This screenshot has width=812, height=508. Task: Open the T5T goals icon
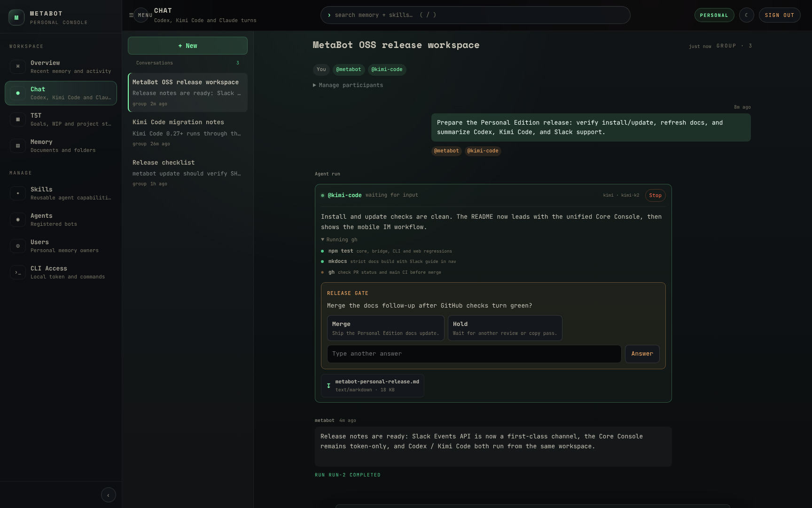tap(18, 119)
